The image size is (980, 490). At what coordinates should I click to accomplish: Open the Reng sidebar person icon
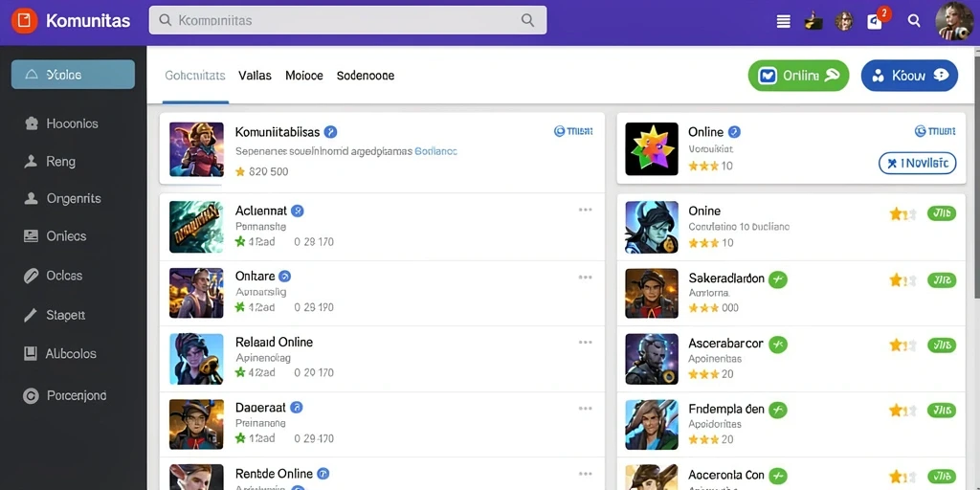(x=31, y=161)
